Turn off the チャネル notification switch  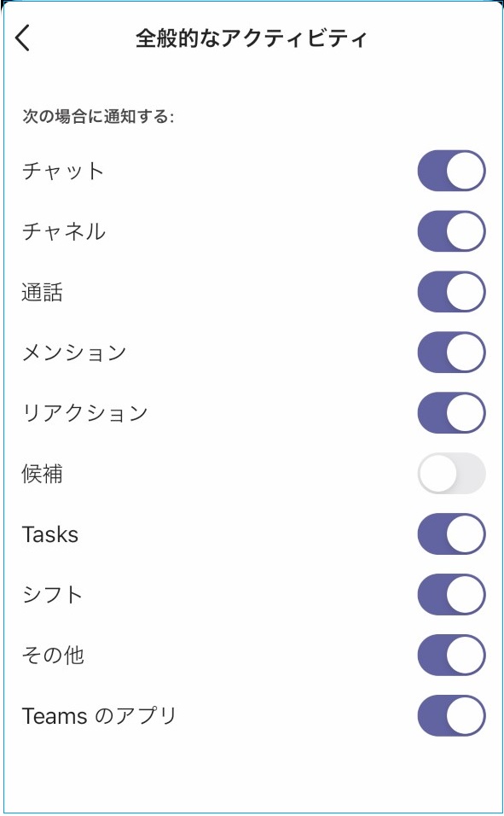click(x=451, y=231)
